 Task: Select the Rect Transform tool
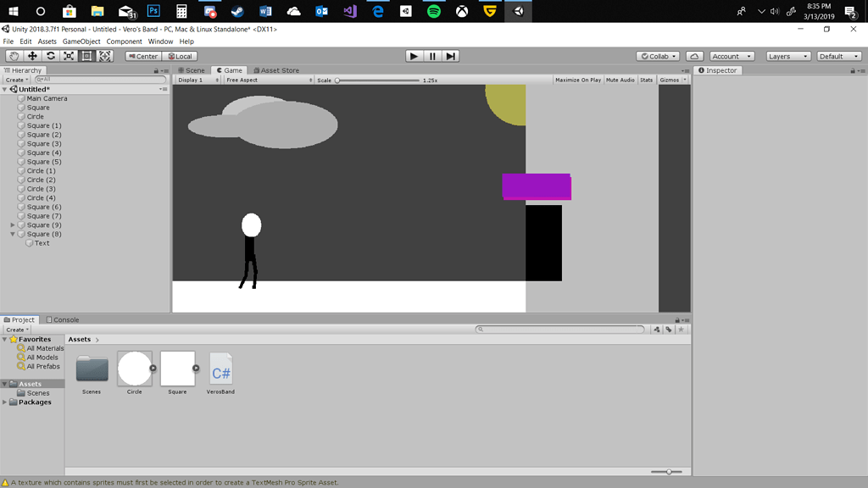point(86,56)
